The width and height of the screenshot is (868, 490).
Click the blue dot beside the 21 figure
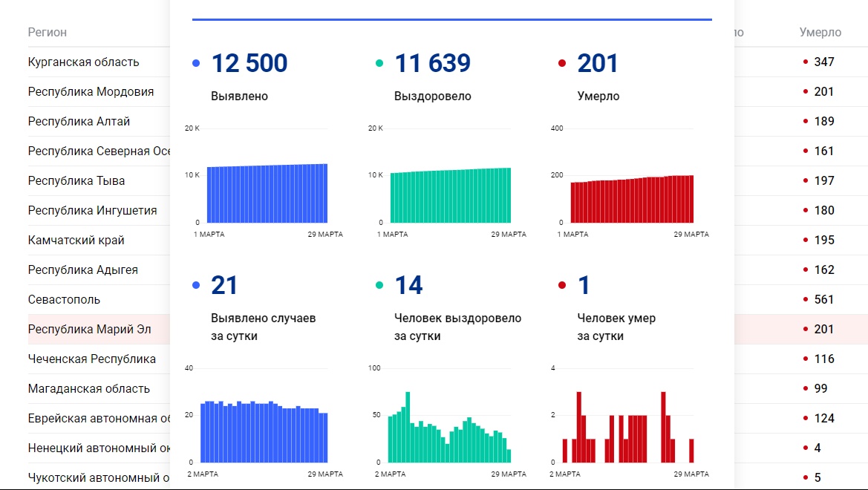[196, 285]
